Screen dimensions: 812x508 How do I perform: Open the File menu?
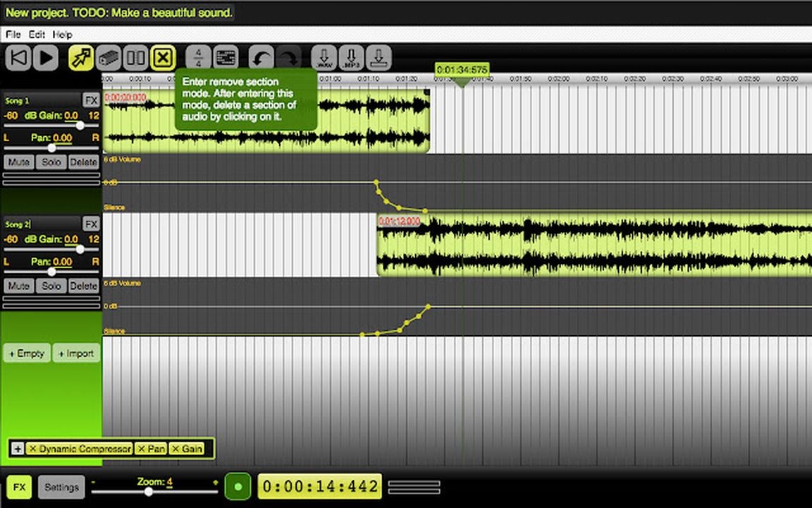click(x=11, y=34)
